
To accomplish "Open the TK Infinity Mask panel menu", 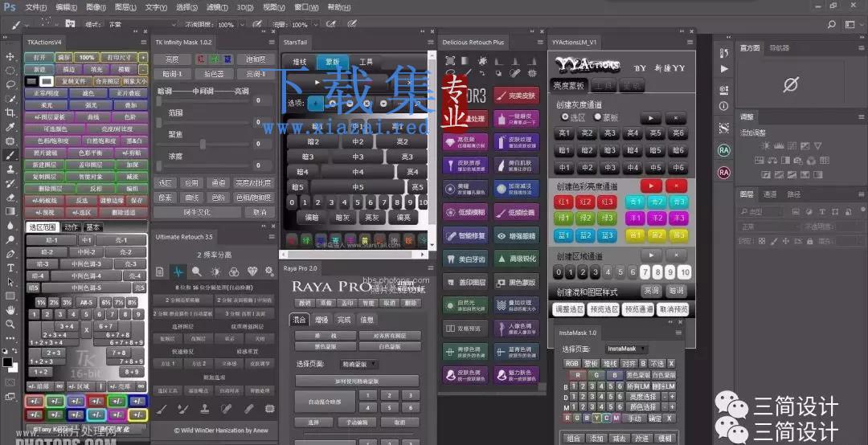I will click(x=272, y=42).
